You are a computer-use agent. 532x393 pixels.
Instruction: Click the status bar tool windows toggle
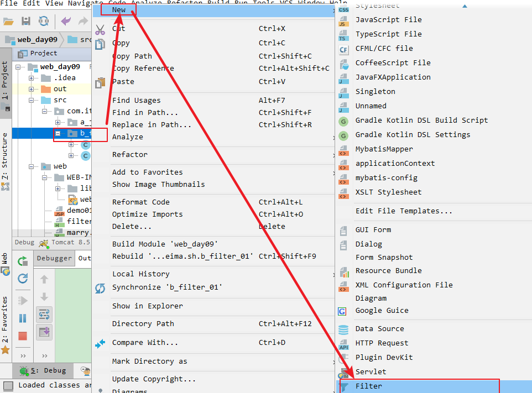click(8, 386)
